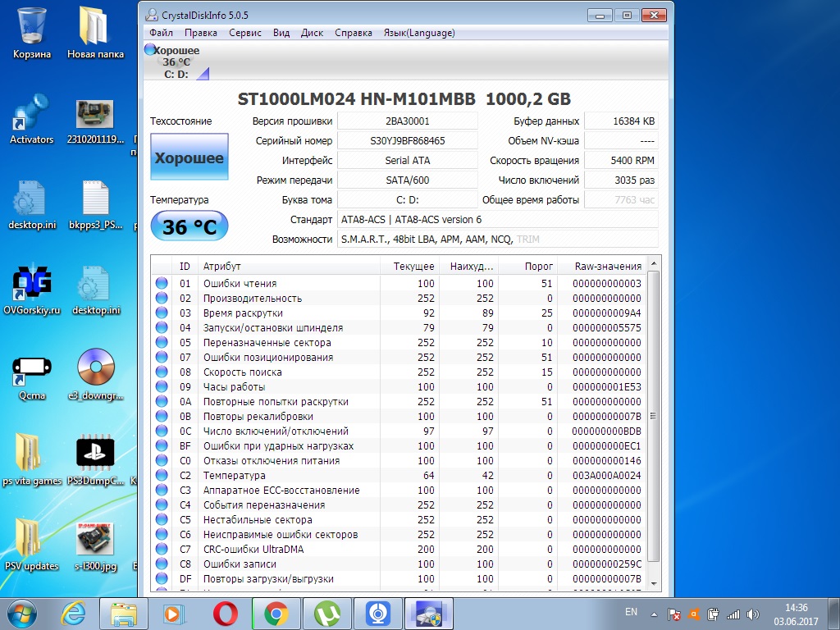The height and width of the screenshot is (630, 840).
Task: Open the Язык(Language) menu
Action: pyautogui.click(x=419, y=33)
